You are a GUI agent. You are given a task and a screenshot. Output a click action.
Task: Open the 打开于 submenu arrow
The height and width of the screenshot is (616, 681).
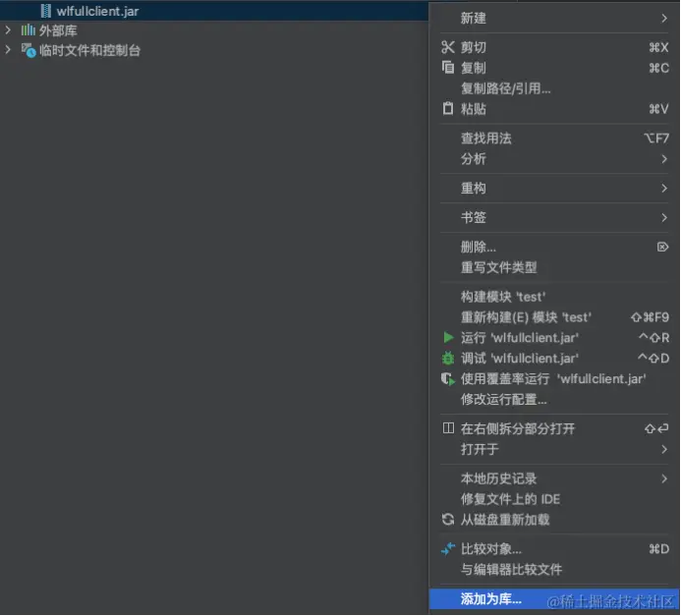(664, 449)
